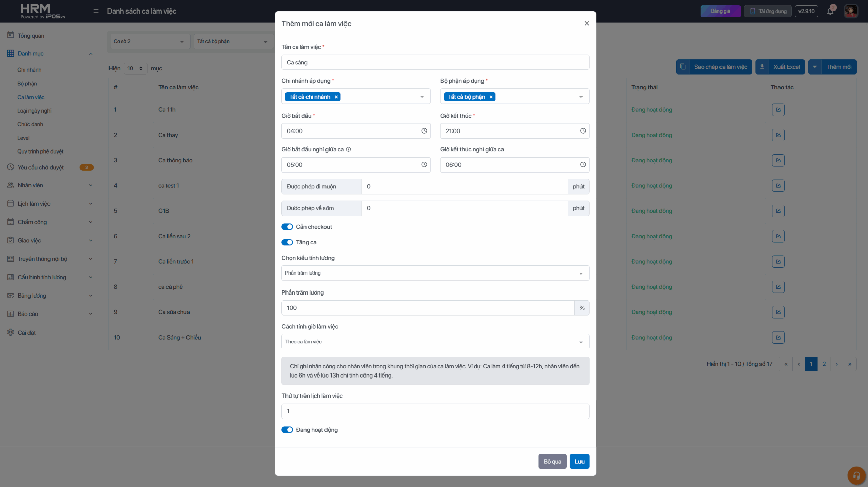Click the clock icon in Giờ bắt đầu field
Screen dimensions: 868x487
coord(424,131)
